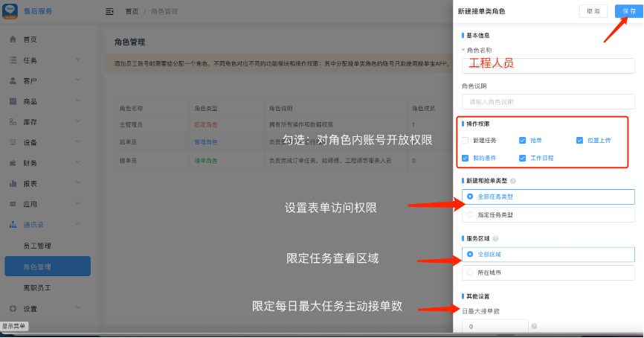Expand the 设备 menu chevron
This screenshot has width=644, height=338.
point(77,142)
